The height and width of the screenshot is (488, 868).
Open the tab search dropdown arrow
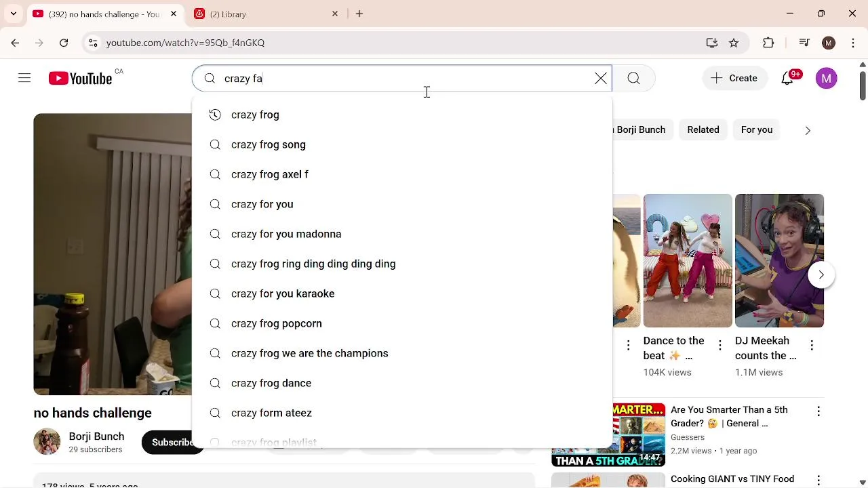14,14
